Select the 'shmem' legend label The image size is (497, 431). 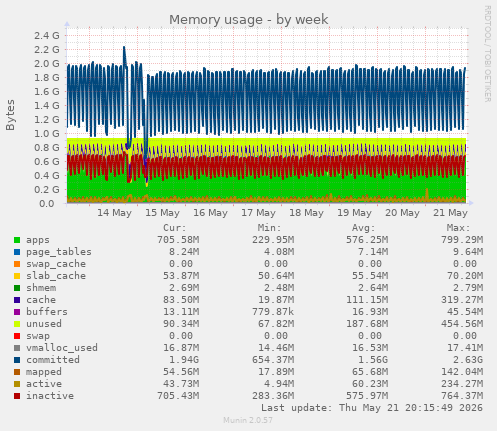point(41,288)
